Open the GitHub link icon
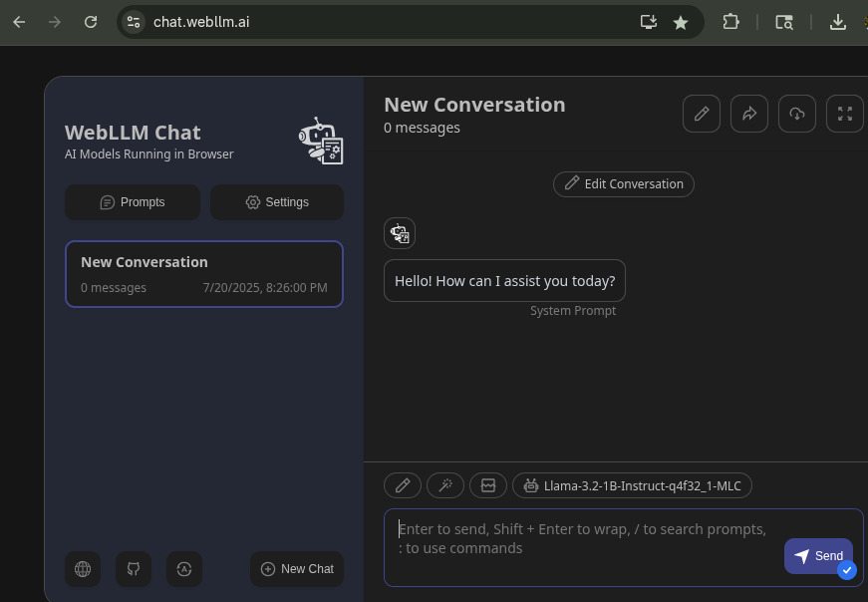This screenshot has height=602, width=868. 134,569
